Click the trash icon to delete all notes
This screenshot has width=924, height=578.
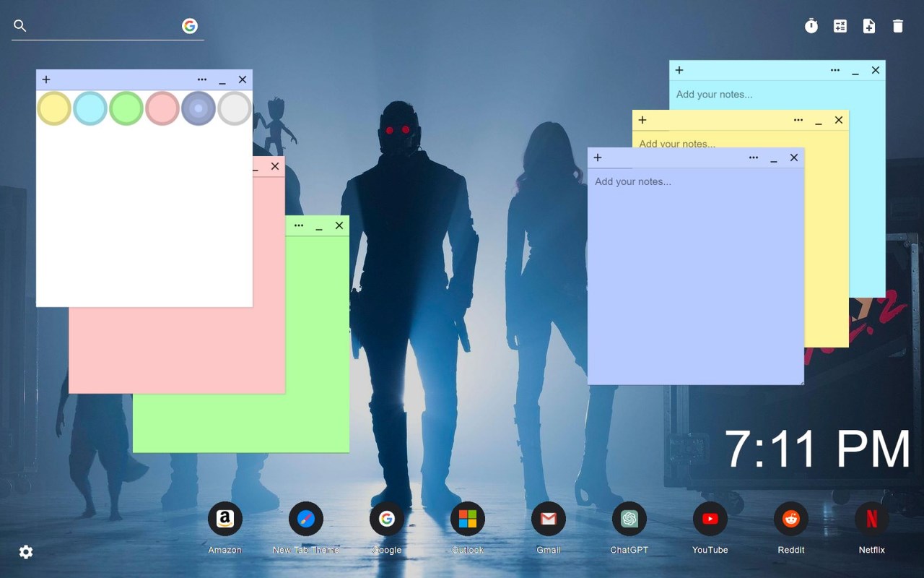(x=898, y=26)
